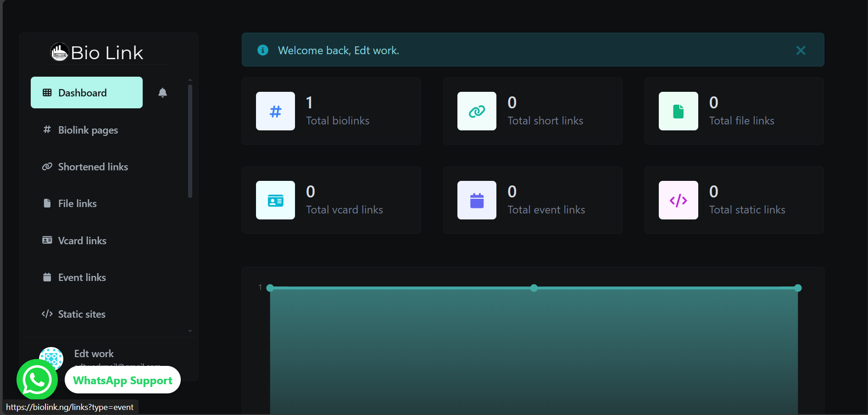This screenshot has width=868, height=415.
Task: Click the chain Total short links icon
Action: pos(477,111)
